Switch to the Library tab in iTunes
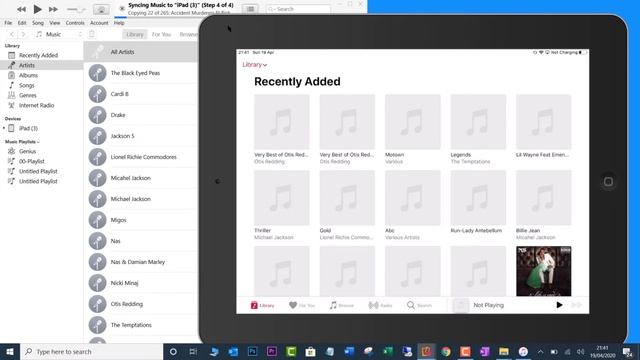This screenshot has height=360, width=640. [x=135, y=34]
